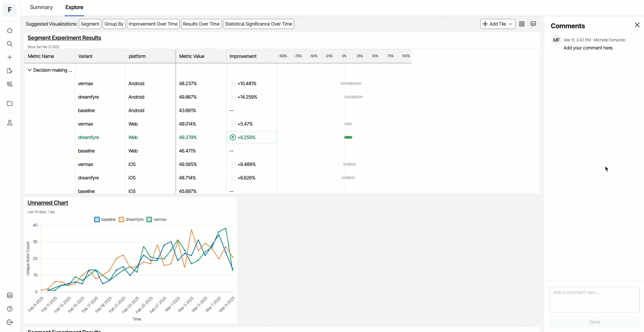The width and height of the screenshot is (644, 332).
Task: Open the Add Tile dropdown
Action: pyautogui.click(x=497, y=24)
